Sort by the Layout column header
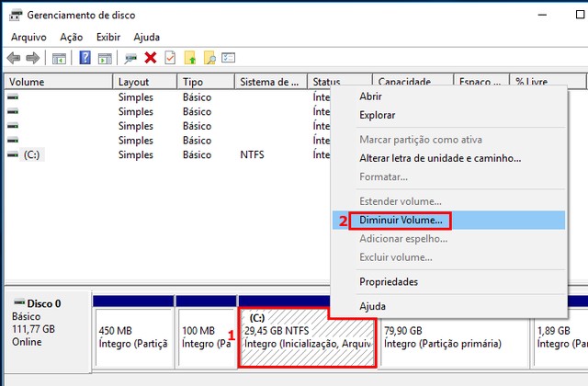Viewport: 588px width, 386px height. pos(145,82)
